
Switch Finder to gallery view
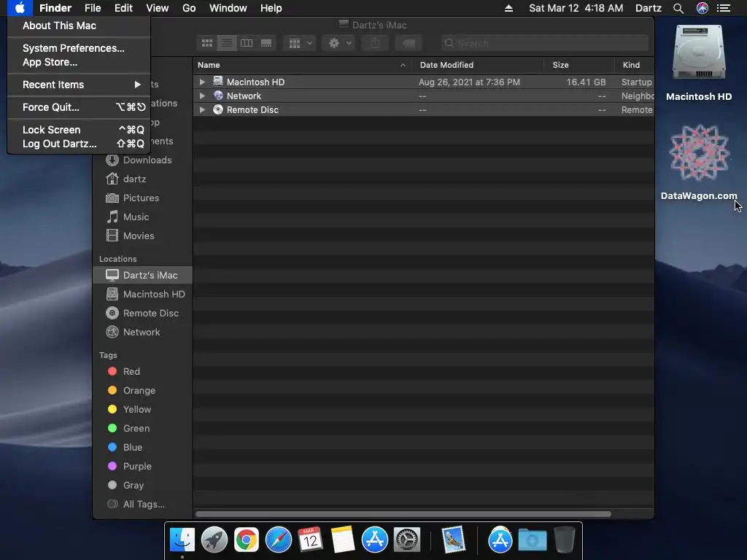coord(266,43)
